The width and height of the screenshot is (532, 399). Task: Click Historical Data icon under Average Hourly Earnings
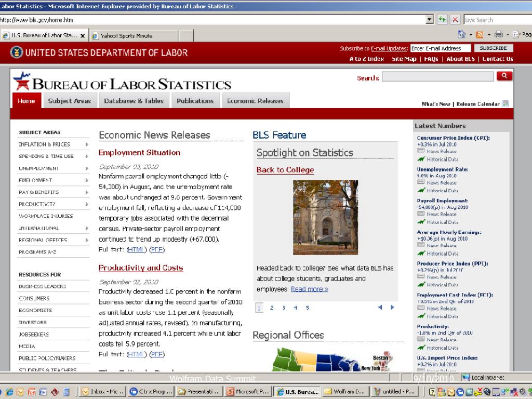click(x=421, y=253)
